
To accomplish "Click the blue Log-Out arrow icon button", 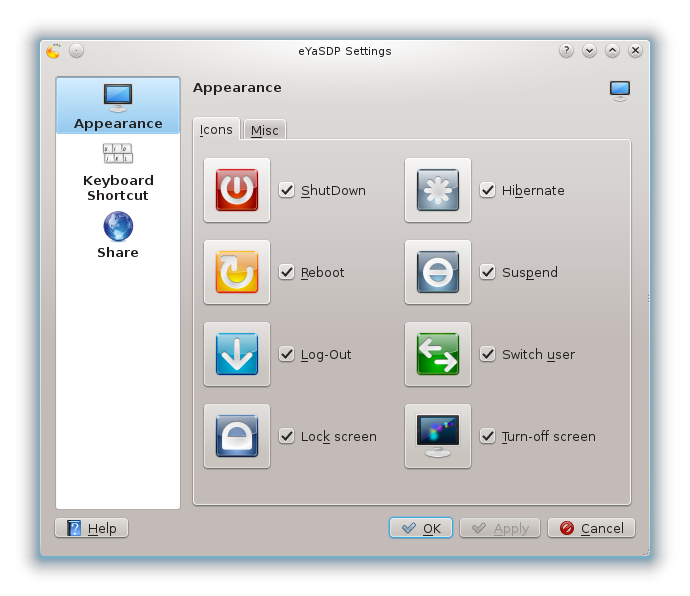I will (237, 354).
